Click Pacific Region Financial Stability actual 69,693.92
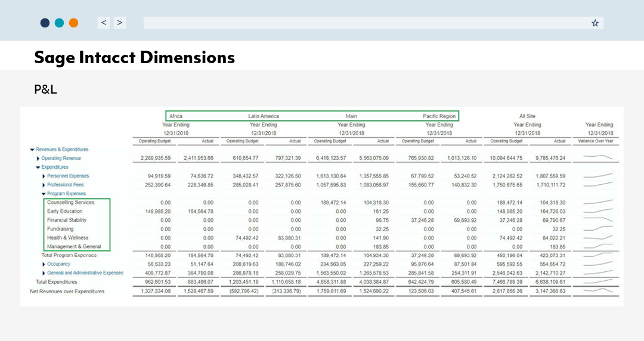This screenshot has width=644, height=341. click(x=465, y=220)
